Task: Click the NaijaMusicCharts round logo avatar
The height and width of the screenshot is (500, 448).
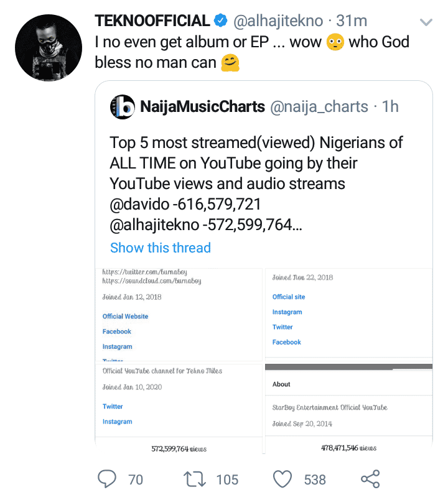Action: pos(122,106)
